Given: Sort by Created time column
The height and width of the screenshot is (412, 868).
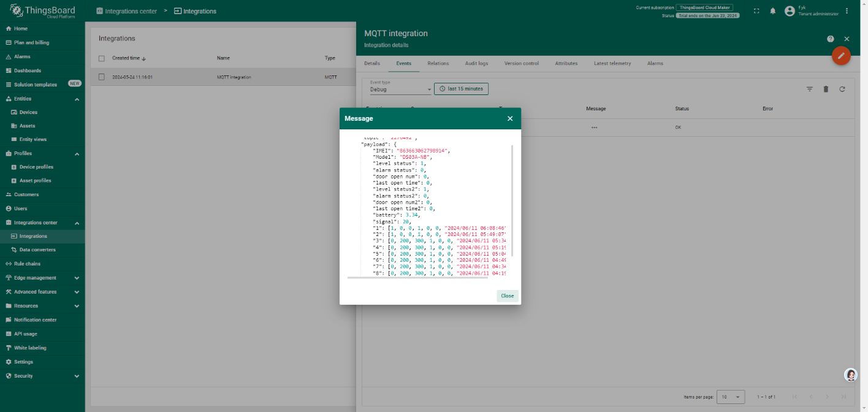Looking at the screenshot, I should (x=129, y=58).
